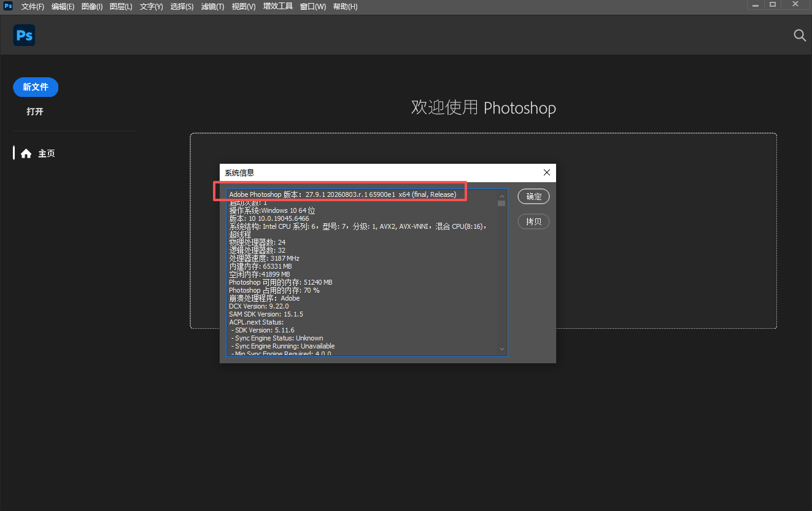This screenshot has height=511, width=812.
Task: Click Photoshop 可用的内存: 51240 MB line
Action: pos(280,282)
